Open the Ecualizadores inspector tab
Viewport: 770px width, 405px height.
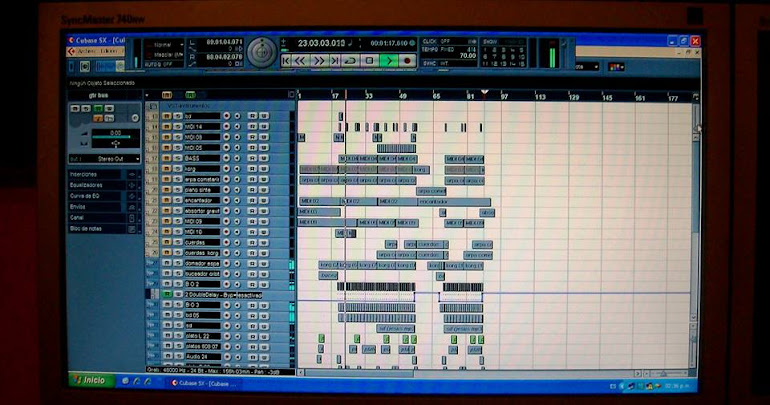[96, 185]
